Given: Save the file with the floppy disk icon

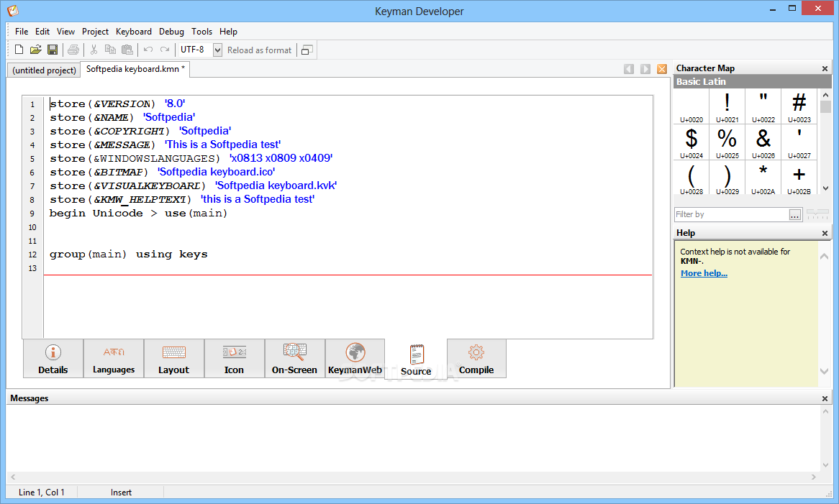Looking at the screenshot, I should tap(53, 50).
